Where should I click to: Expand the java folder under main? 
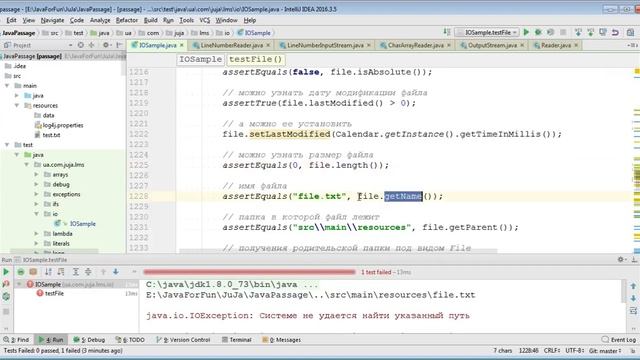point(17,96)
